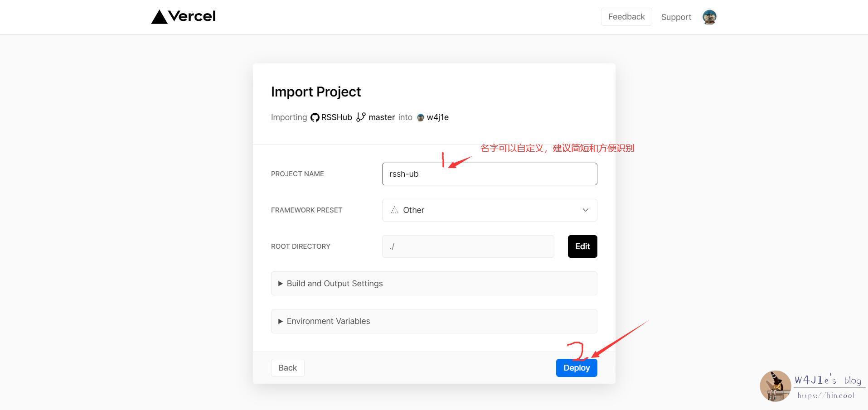
Task: Open the Framework Preset dropdown
Action: pyautogui.click(x=490, y=210)
